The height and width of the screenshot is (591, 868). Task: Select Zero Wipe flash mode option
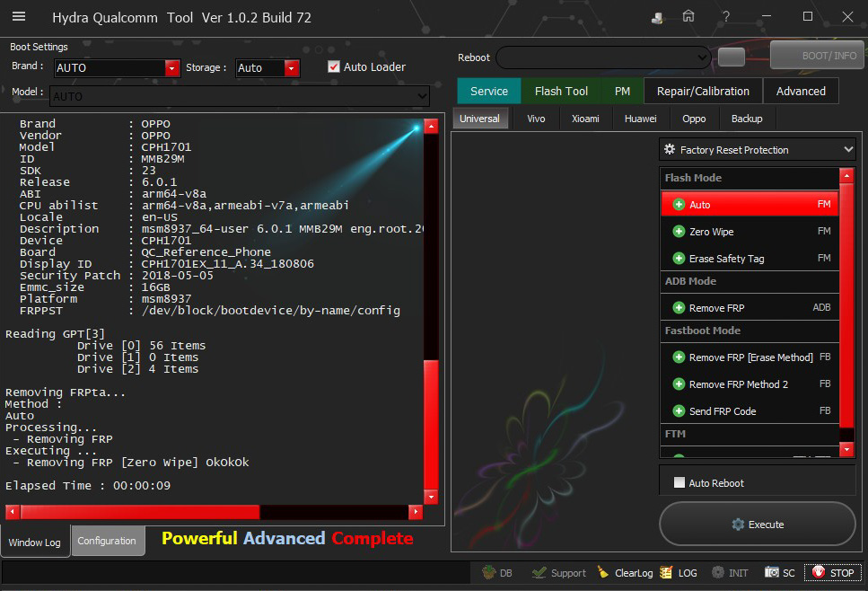coord(712,232)
